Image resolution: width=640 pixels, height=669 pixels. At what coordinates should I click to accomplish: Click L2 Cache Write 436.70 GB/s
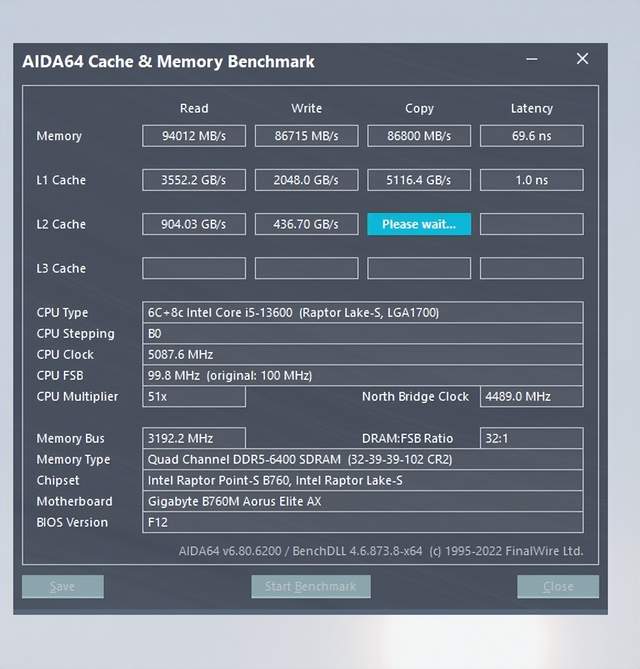[306, 224]
